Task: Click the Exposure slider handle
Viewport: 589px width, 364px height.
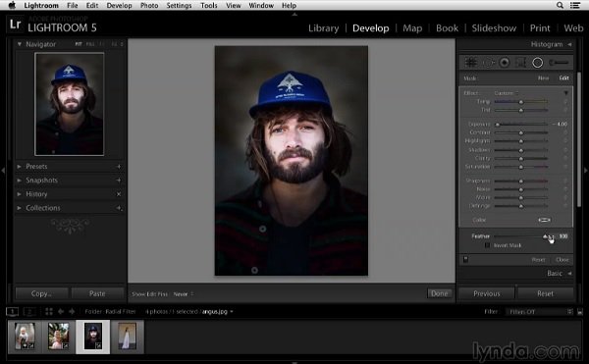Action: [498, 125]
